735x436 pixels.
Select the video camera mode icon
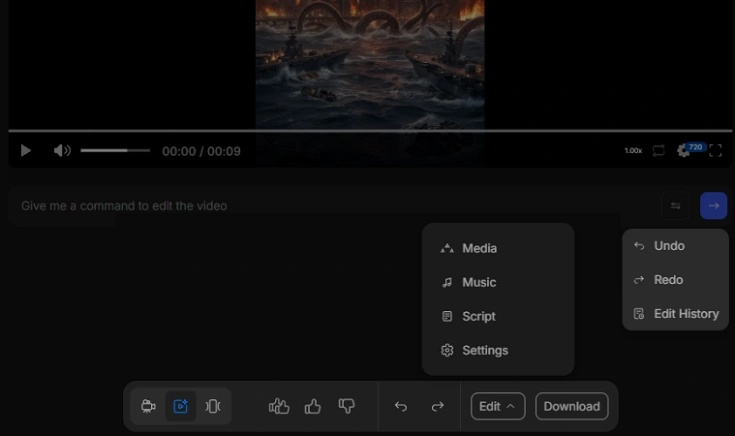click(148, 406)
